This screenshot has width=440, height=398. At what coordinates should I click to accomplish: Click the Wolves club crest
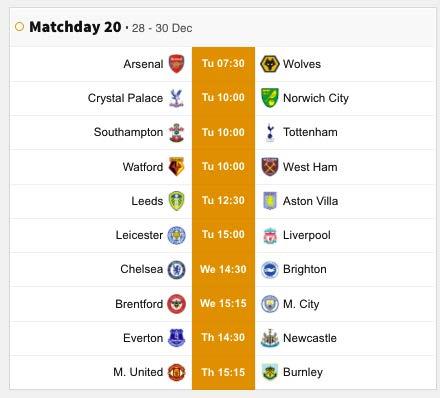(269, 64)
